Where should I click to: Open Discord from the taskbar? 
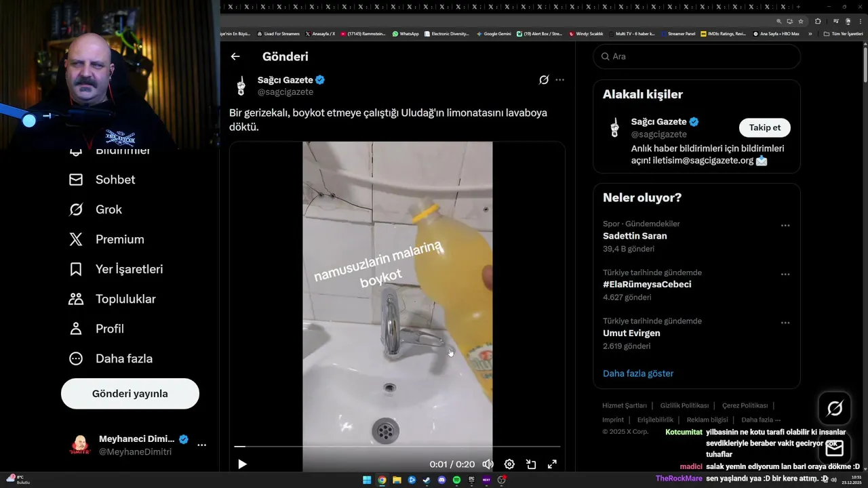[x=441, y=480]
